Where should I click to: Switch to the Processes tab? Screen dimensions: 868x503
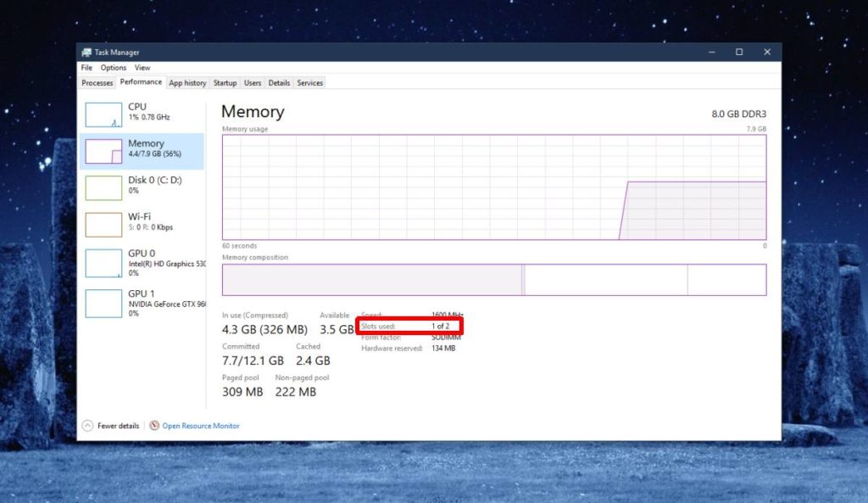coord(96,82)
